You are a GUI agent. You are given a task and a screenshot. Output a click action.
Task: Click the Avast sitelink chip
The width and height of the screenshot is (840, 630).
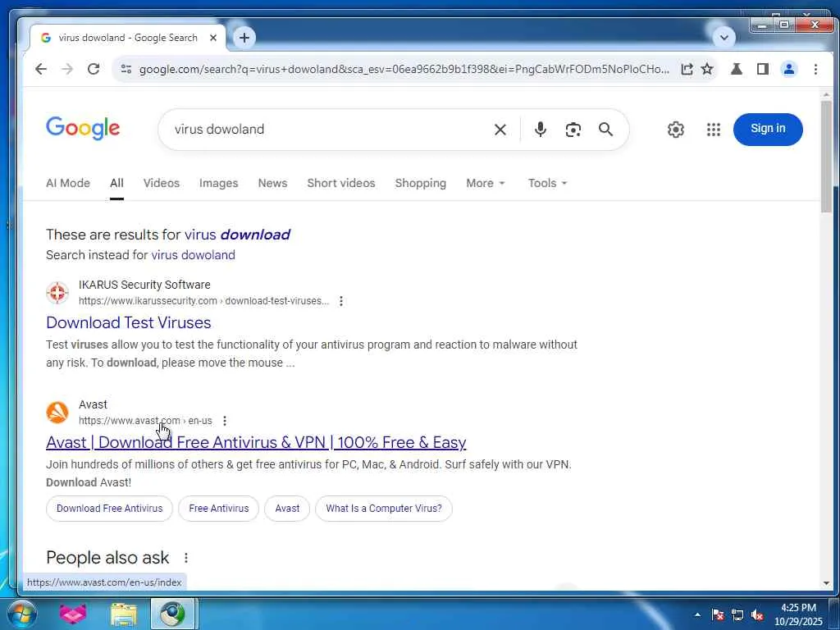point(287,509)
